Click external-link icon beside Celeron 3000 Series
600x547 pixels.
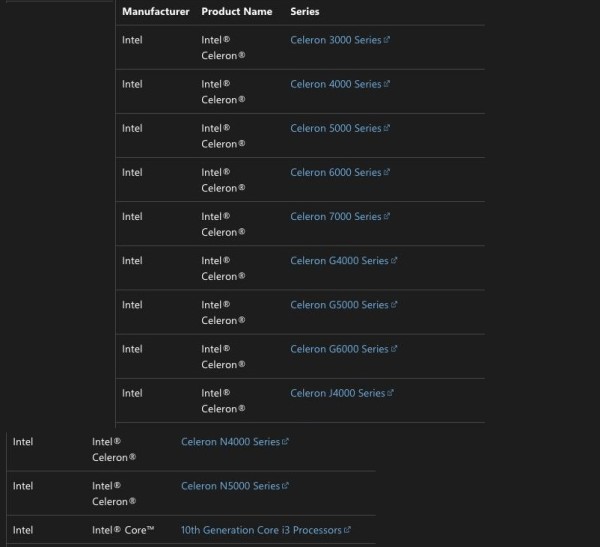(x=386, y=39)
